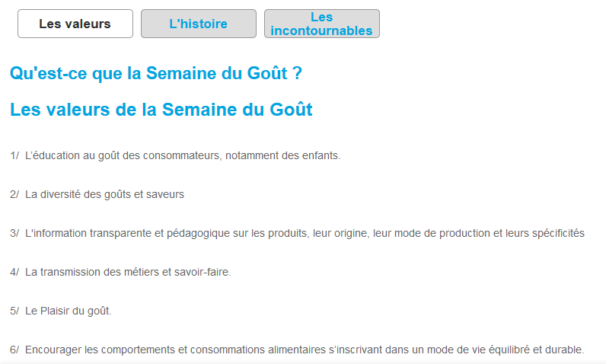Select the Les incontournables tab
Image resolution: width=606 pixels, height=364 pixels.
(x=322, y=24)
